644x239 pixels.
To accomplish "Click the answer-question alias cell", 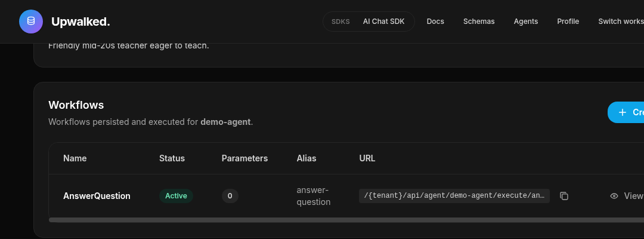I will click(x=314, y=196).
